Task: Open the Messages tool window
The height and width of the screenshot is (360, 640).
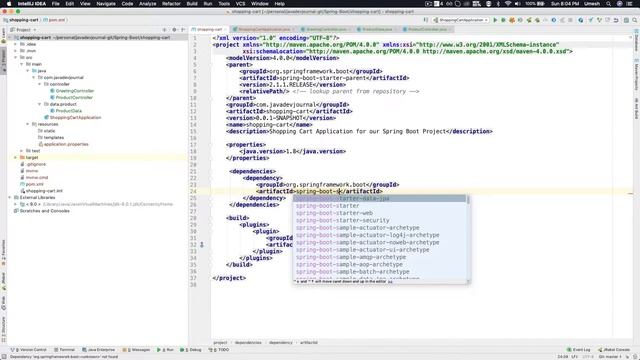Action: [x=136, y=350]
